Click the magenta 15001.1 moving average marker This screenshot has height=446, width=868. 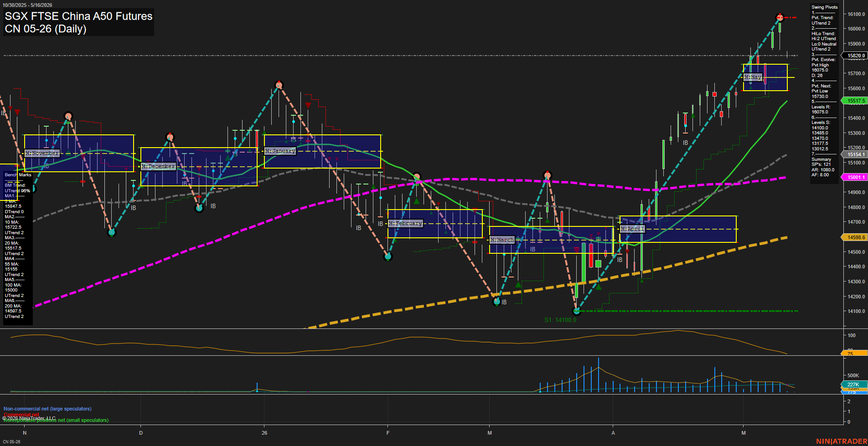click(855, 177)
